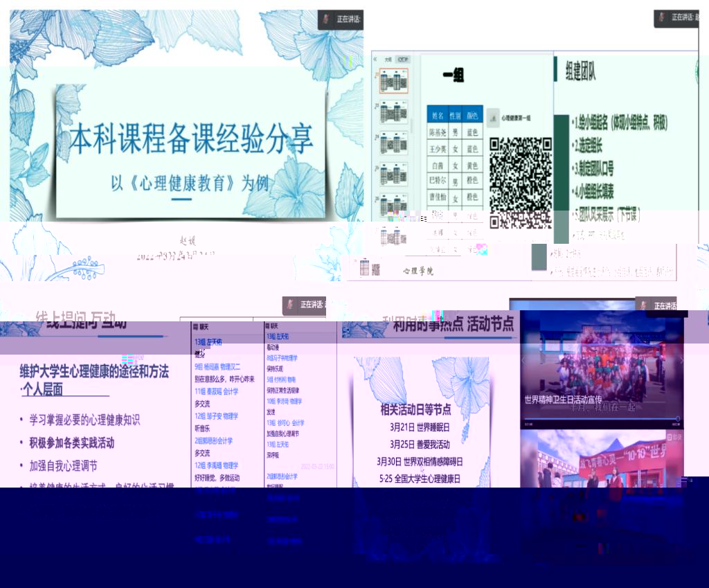Click the chat message 好好睡觉，多做运动
Viewport: 709px width, 588px height.
pyautogui.click(x=217, y=478)
